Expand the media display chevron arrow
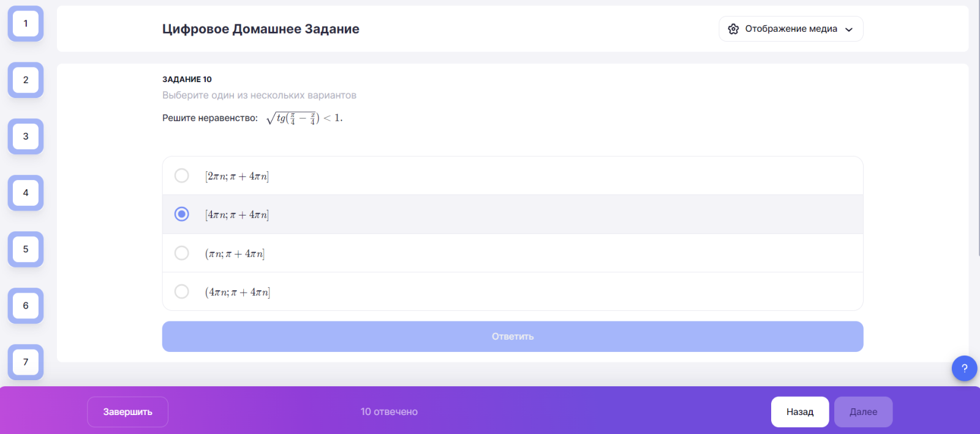 849,29
